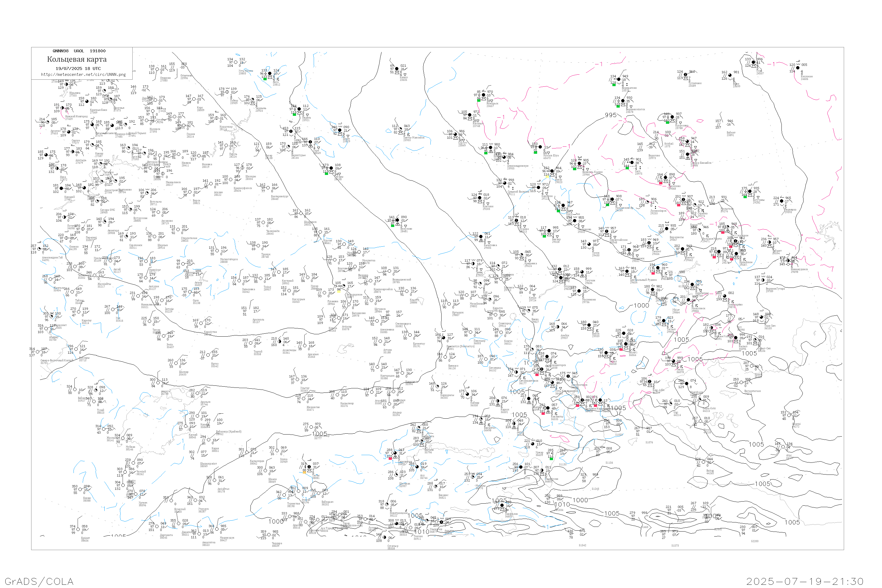Click the orange square near Тасты station

305,472
